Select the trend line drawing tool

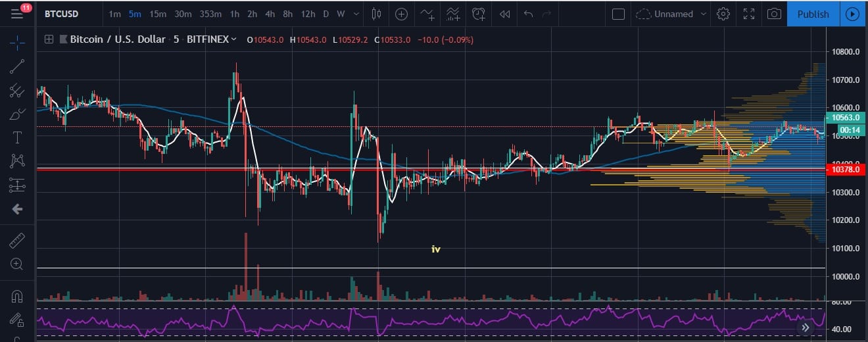pyautogui.click(x=17, y=66)
